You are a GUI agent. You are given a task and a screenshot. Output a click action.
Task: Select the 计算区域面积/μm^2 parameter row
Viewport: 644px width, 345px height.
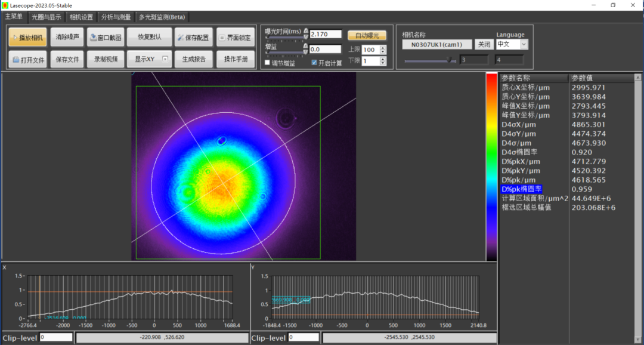click(x=567, y=198)
